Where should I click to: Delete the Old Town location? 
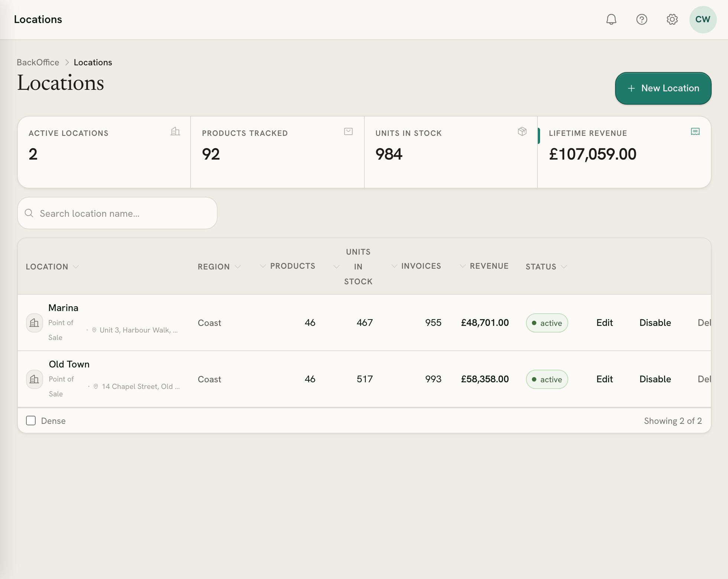704,379
